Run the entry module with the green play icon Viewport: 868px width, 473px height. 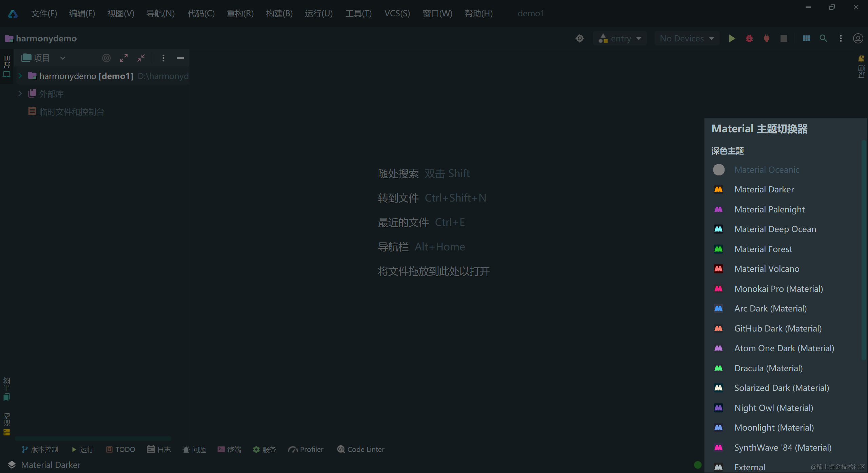tap(732, 38)
